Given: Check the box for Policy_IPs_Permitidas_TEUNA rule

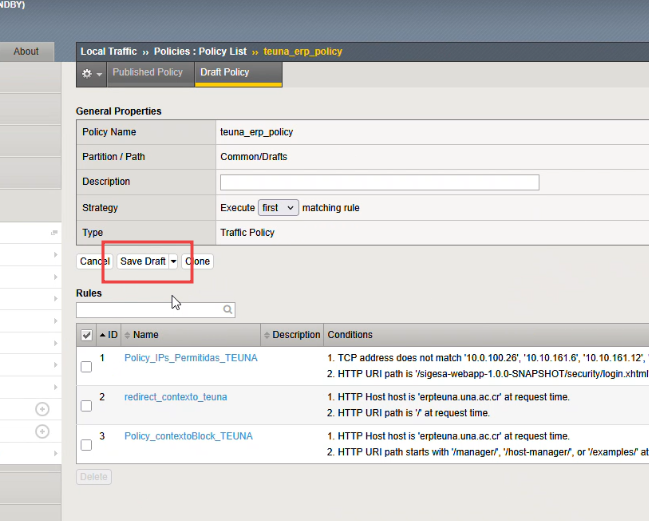Looking at the screenshot, I should pos(87,367).
